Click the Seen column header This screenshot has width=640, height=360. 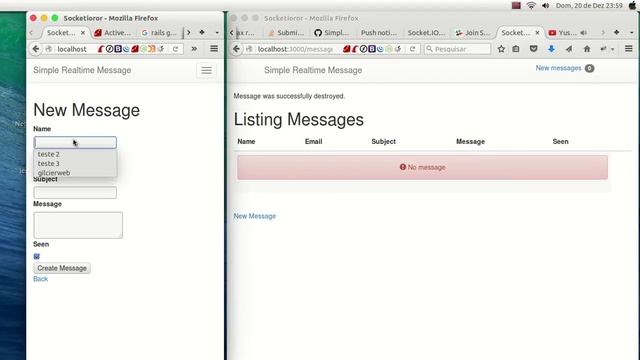[560, 142]
